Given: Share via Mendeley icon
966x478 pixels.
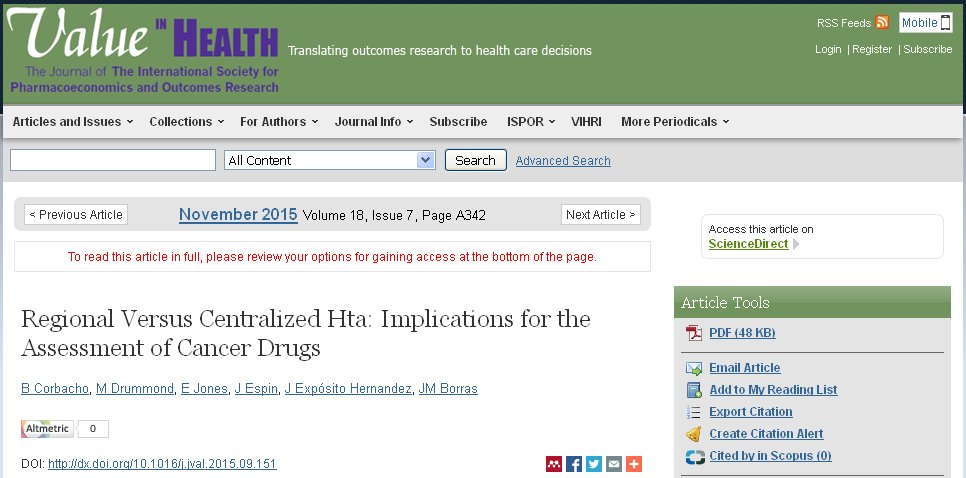Looking at the screenshot, I should click(554, 464).
